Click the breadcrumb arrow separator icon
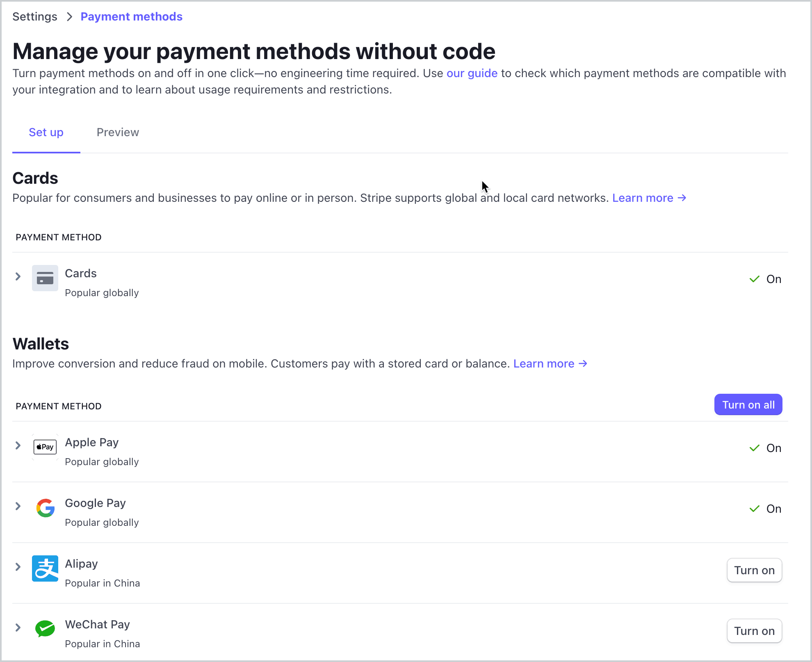The image size is (812, 662). (68, 17)
